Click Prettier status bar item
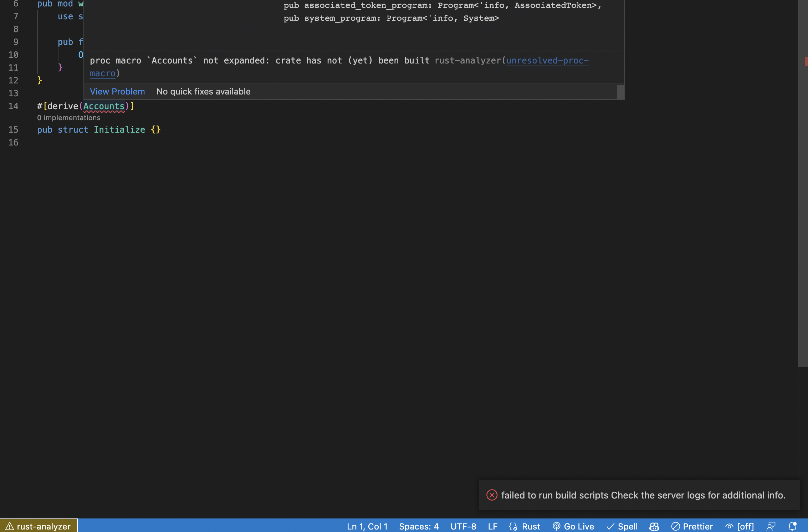Image resolution: width=808 pixels, height=532 pixels. click(692, 526)
